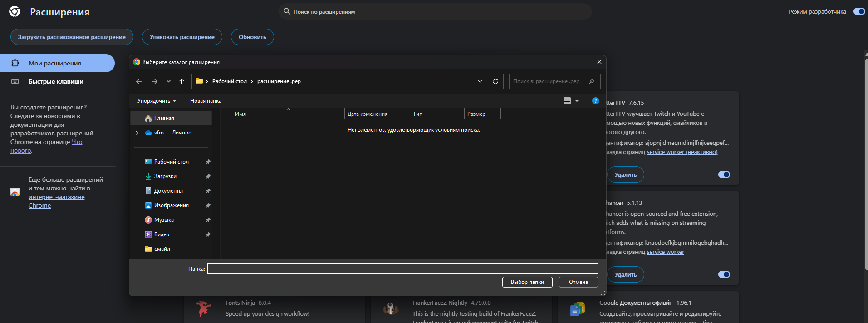Screen dimensions: 868x323
Task: Go forward in the folder dialog
Action: click(x=155, y=81)
